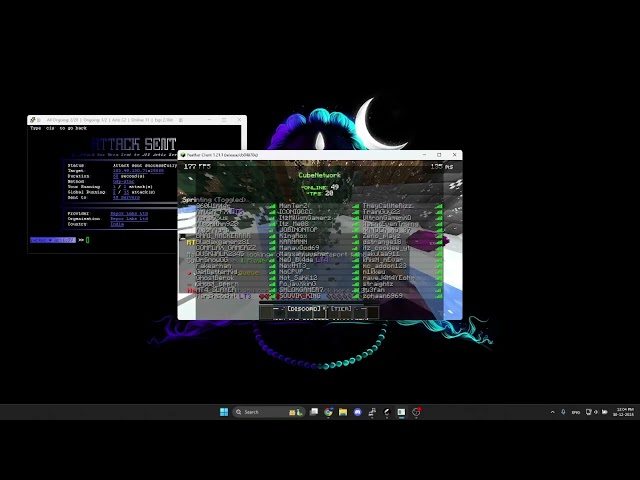
Task: Click the Sprinting (Toggled) indicator
Action: click(x=214, y=200)
